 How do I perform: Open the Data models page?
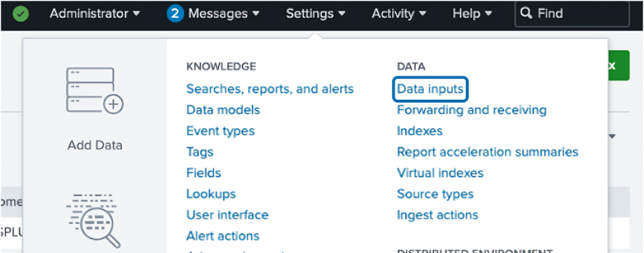(223, 110)
